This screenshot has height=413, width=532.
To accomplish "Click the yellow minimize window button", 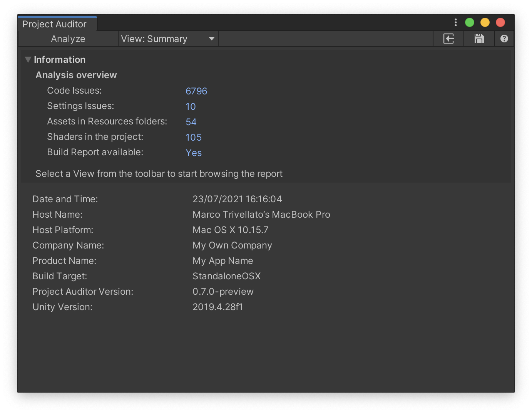I will coord(485,22).
